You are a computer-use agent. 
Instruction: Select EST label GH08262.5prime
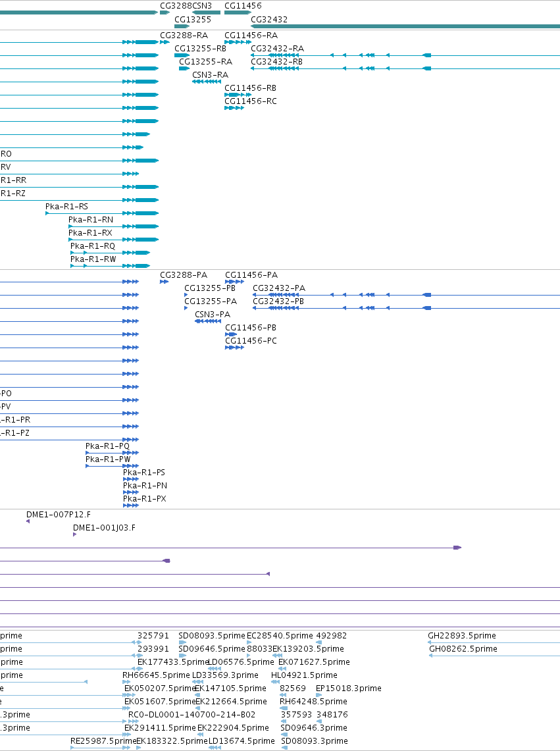pyautogui.click(x=463, y=649)
